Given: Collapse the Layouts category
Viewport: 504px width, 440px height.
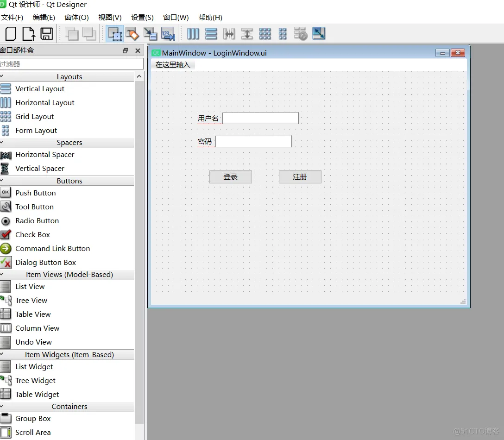Looking at the screenshot, I should (x=69, y=77).
